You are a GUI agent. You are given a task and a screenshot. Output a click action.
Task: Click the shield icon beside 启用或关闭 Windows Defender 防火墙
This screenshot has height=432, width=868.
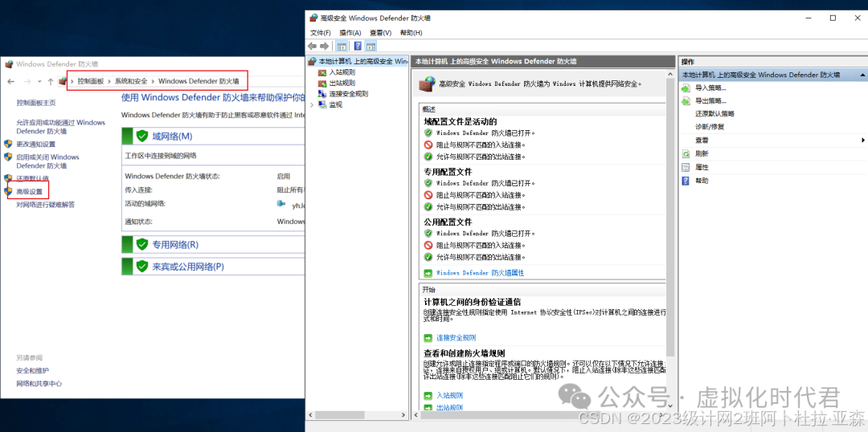8,157
